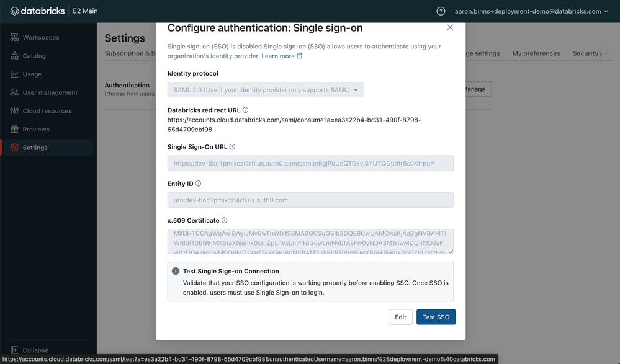The height and width of the screenshot is (364, 620).
Task: Click the Collapse sidebar label
Action: click(35, 350)
